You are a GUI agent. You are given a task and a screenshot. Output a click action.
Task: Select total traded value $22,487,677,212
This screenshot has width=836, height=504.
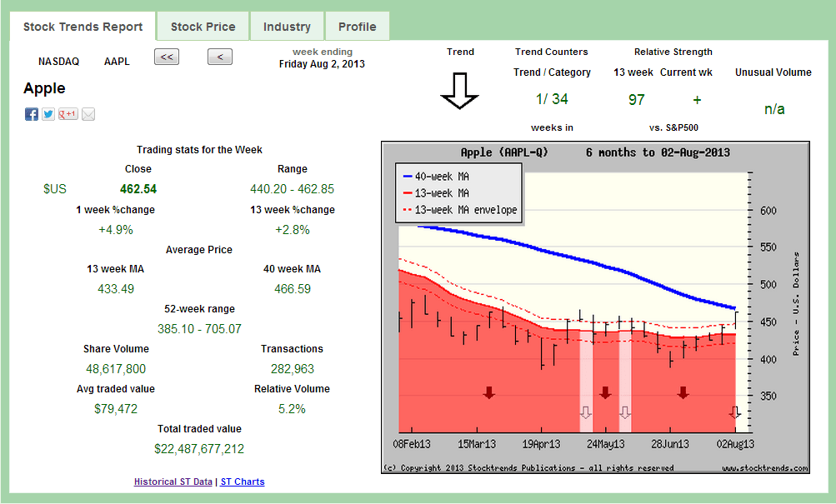coord(199,449)
